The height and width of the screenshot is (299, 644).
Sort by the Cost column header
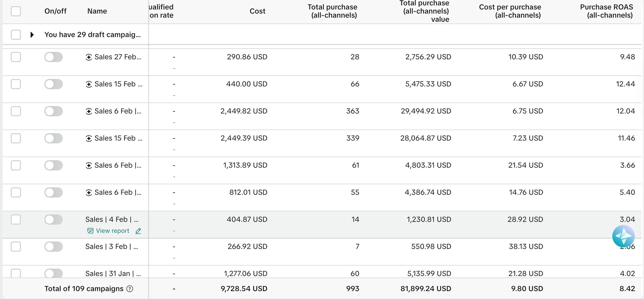coord(257,11)
